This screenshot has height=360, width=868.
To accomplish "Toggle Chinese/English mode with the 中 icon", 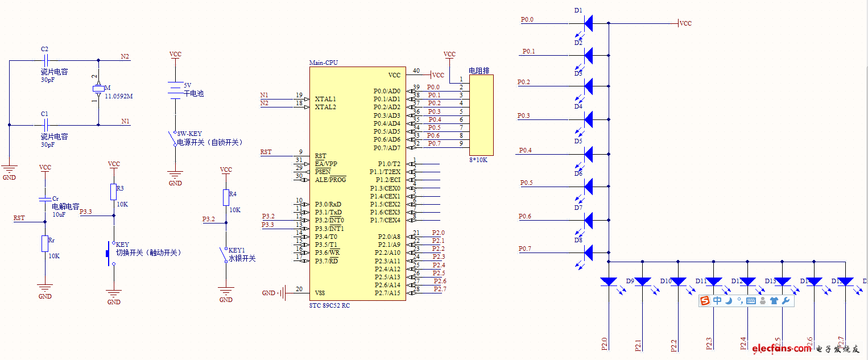I will tap(717, 301).
